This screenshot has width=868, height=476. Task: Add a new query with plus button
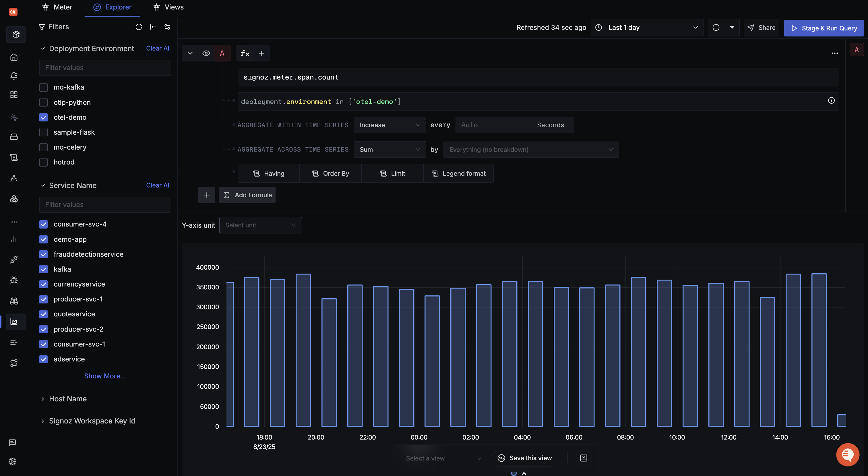[x=207, y=195]
